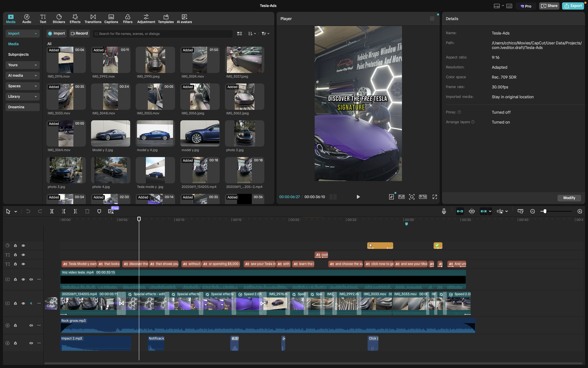Click the timeline zoom slider handle
Screen dimensions: 588x368
click(545, 211)
